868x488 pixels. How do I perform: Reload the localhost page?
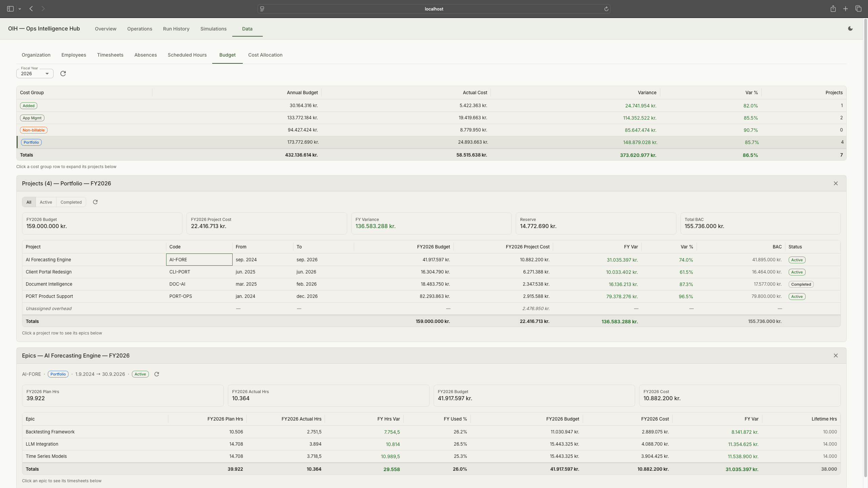[606, 9]
